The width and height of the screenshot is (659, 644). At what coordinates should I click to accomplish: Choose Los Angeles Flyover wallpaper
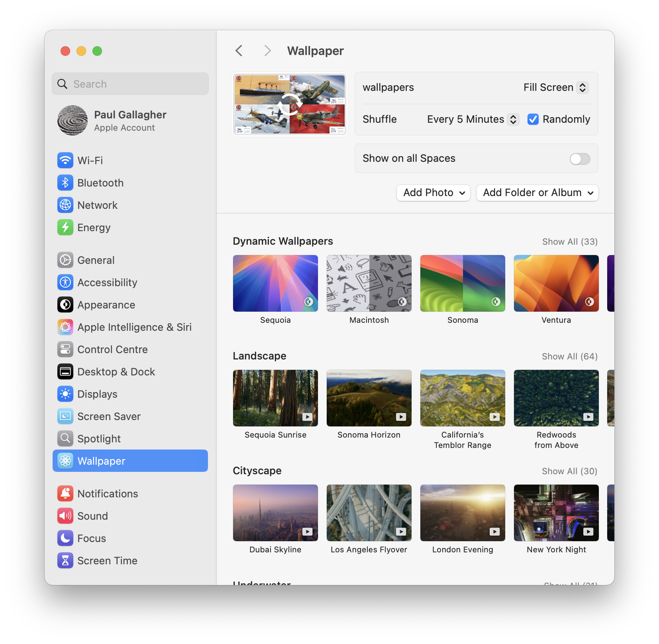369,513
